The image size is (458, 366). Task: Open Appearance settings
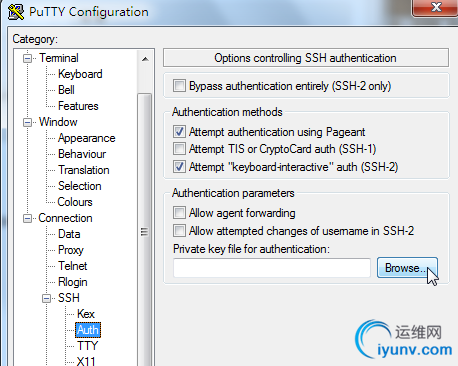pos(87,138)
